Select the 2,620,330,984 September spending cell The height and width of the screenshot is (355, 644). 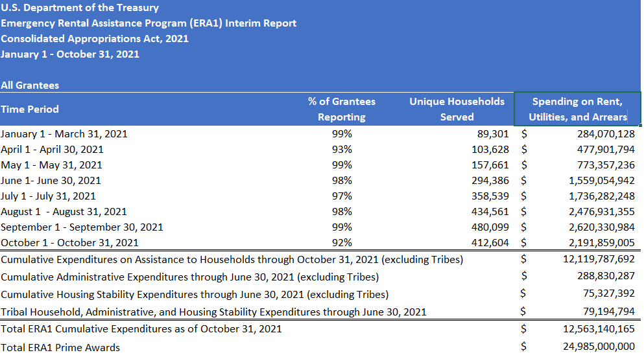coord(602,227)
